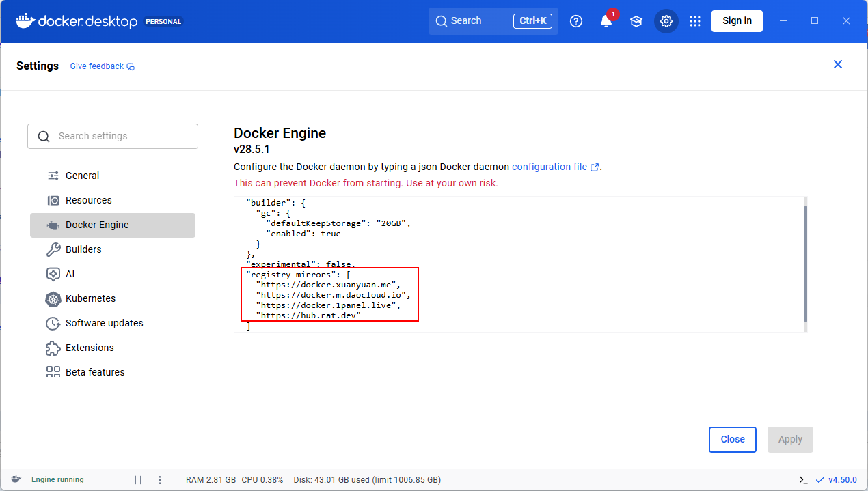Open the Beta features section
This screenshot has width=868, height=491.
click(x=113, y=372)
